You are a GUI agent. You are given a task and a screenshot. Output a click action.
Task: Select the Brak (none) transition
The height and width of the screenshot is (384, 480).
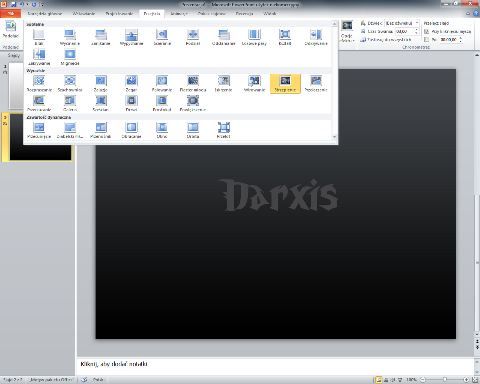39,37
